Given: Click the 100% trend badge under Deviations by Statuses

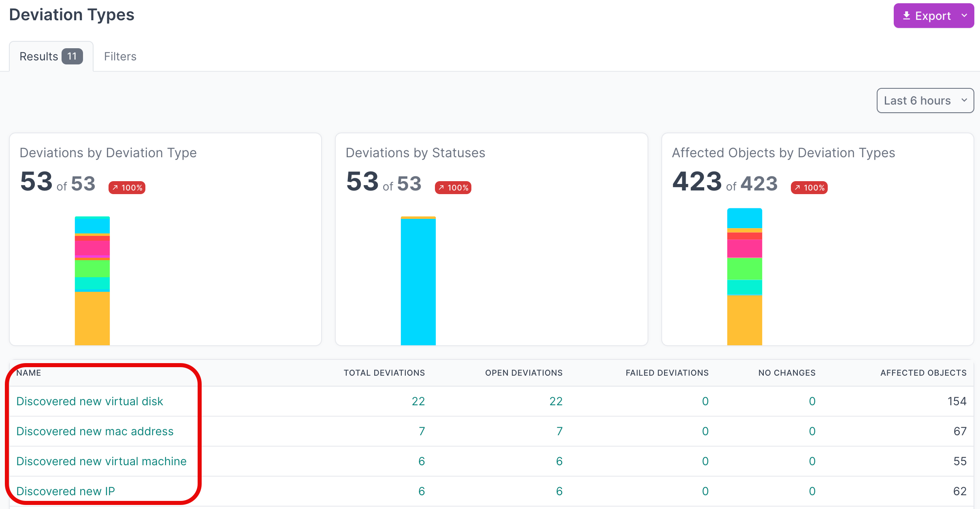Looking at the screenshot, I should click(453, 188).
